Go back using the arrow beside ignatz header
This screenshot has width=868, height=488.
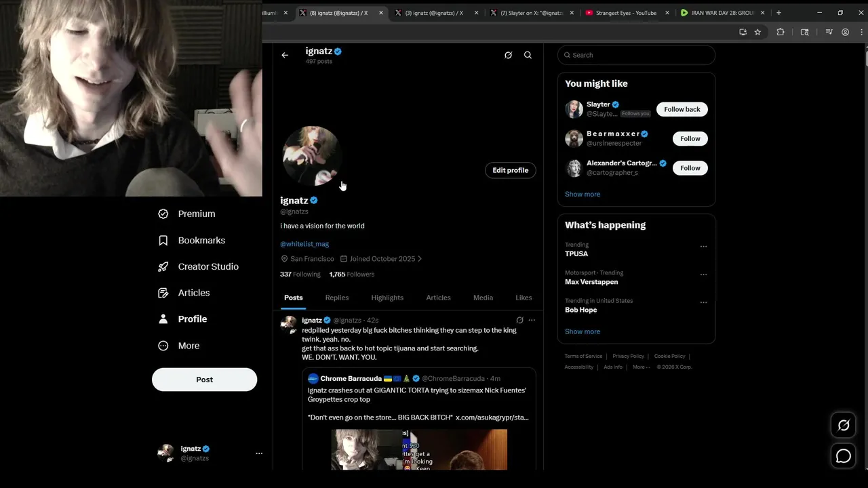[285, 55]
